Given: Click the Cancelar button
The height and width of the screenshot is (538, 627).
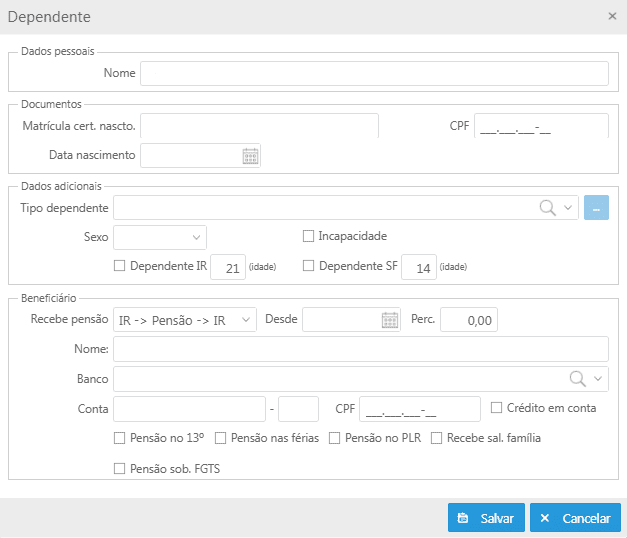Looking at the screenshot, I should pyautogui.click(x=575, y=518).
